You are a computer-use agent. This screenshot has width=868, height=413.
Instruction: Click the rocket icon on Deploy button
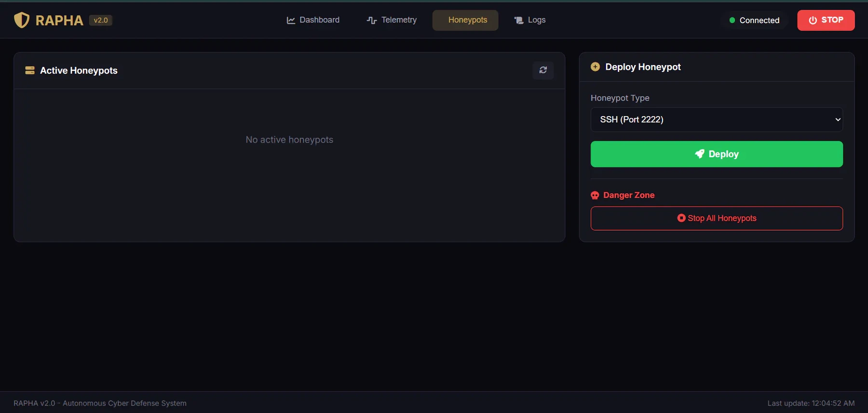(x=700, y=154)
